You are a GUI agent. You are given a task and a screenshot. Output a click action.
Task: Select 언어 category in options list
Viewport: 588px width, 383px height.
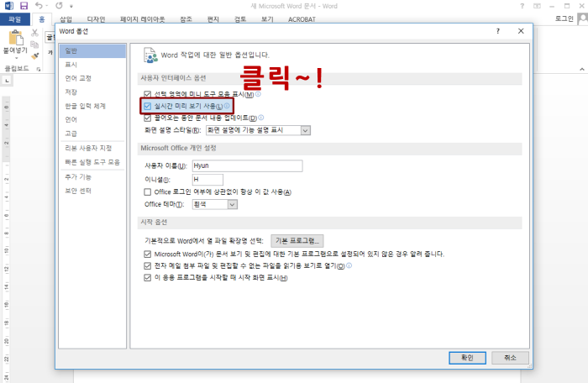(92, 119)
